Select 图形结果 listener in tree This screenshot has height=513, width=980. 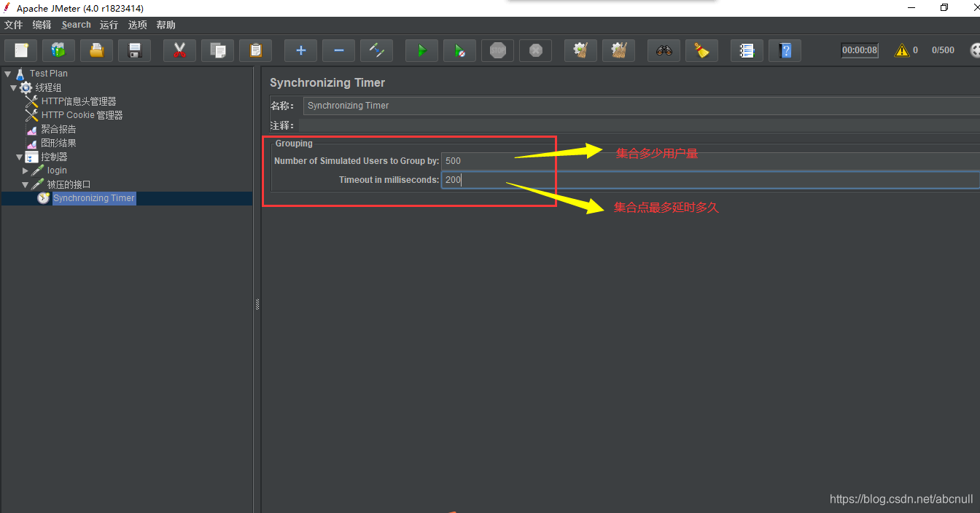point(58,143)
